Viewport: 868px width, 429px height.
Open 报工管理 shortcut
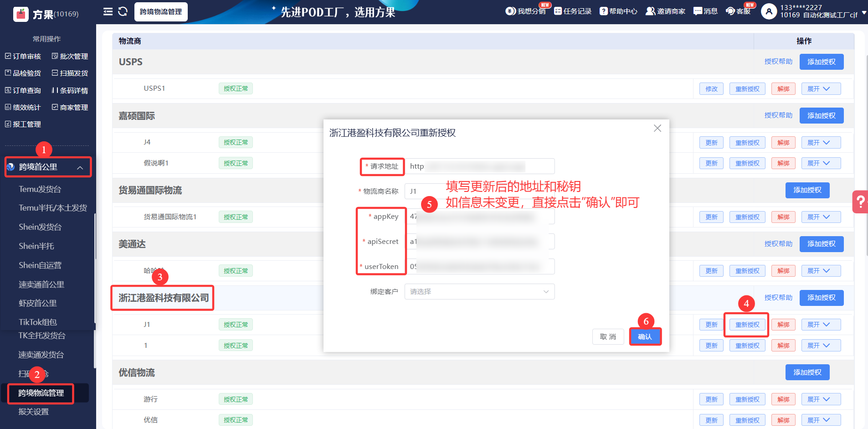point(23,124)
